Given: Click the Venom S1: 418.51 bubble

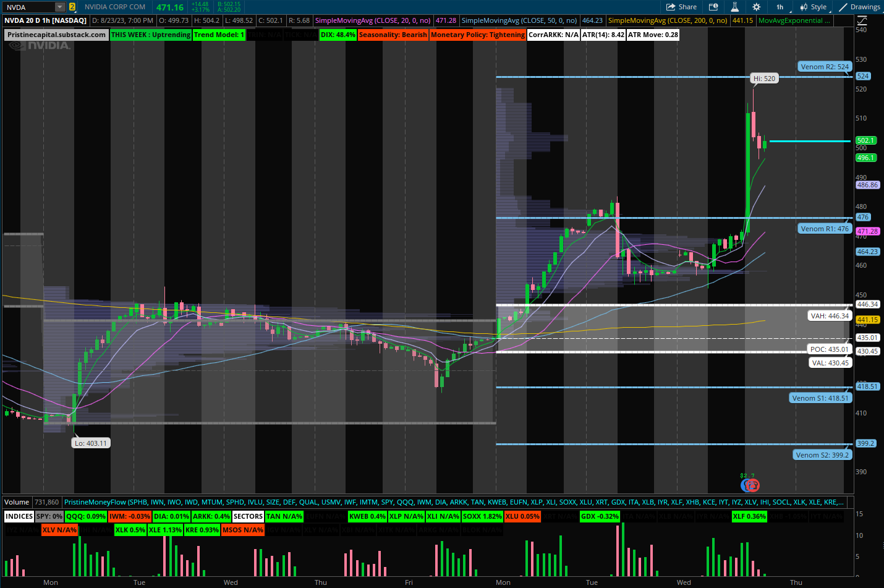Looking at the screenshot, I should pyautogui.click(x=820, y=398).
